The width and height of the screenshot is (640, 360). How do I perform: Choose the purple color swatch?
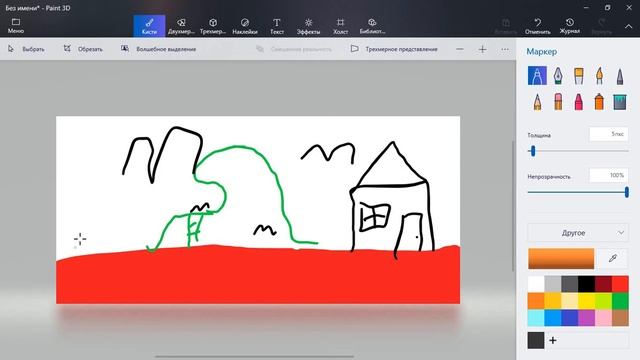587,318
